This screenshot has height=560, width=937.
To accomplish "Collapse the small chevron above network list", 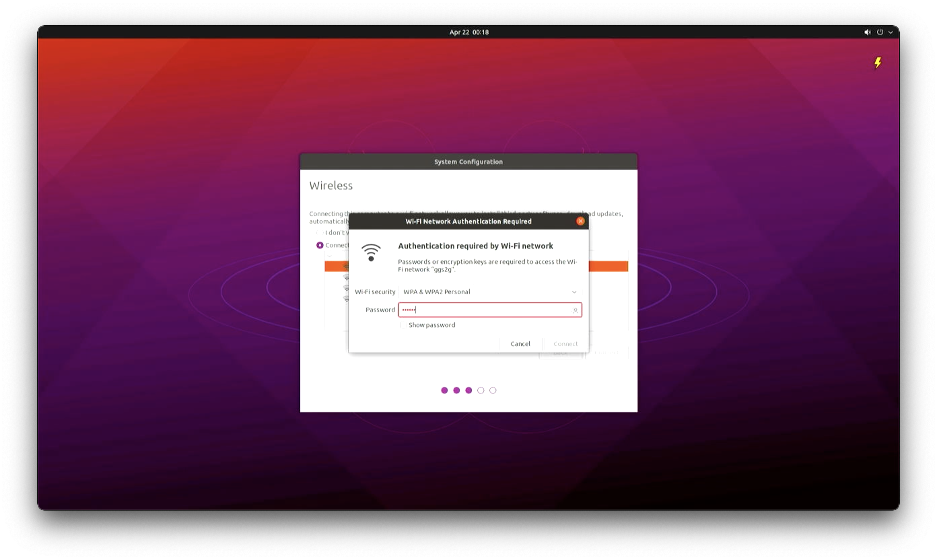I will pyautogui.click(x=329, y=256).
